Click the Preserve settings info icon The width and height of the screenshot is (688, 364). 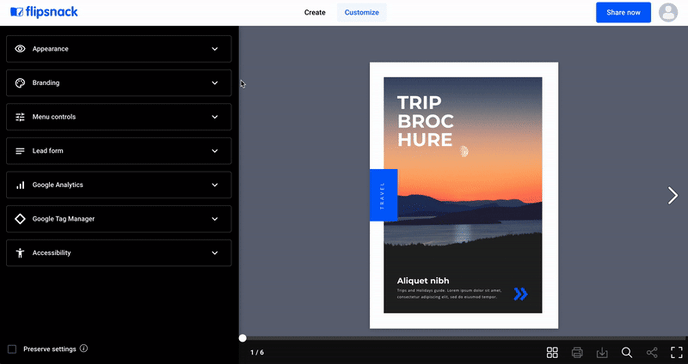[x=84, y=348]
